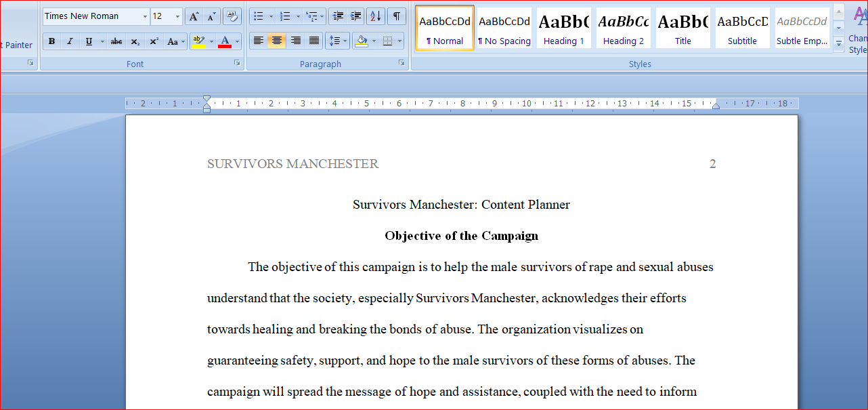The image size is (868, 410).
Task: Insert a bulleted list
Action: tap(259, 16)
